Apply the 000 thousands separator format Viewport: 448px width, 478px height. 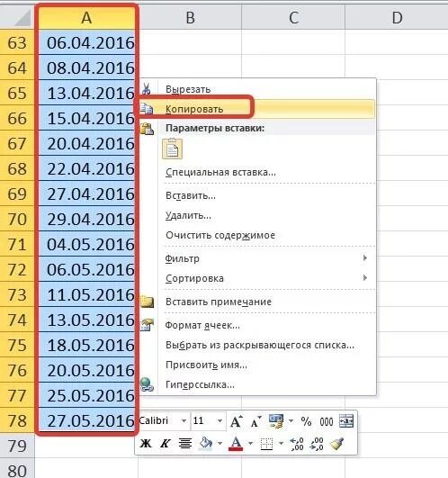327,422
